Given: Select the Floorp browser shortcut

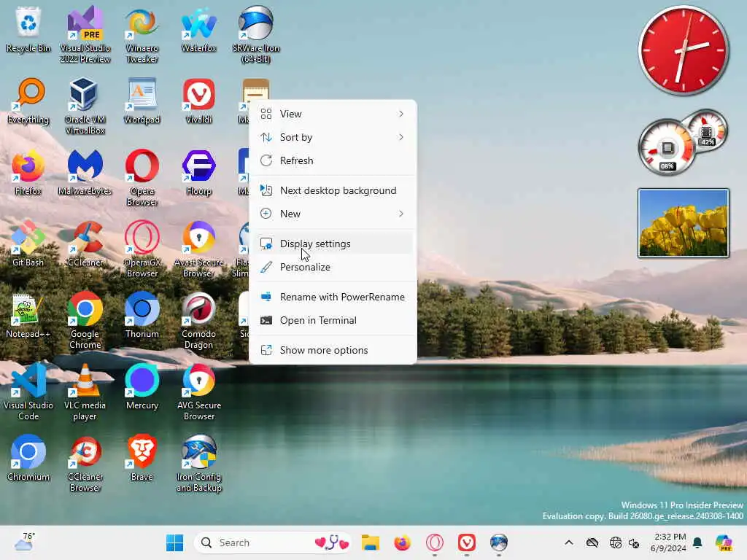Looking at the screenshot, I should click(x=198, y=172).
